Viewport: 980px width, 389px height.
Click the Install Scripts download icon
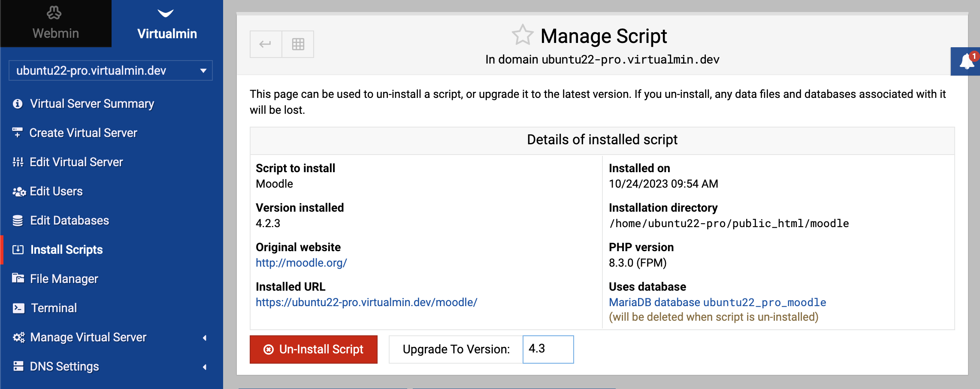(x=18, y=249)
